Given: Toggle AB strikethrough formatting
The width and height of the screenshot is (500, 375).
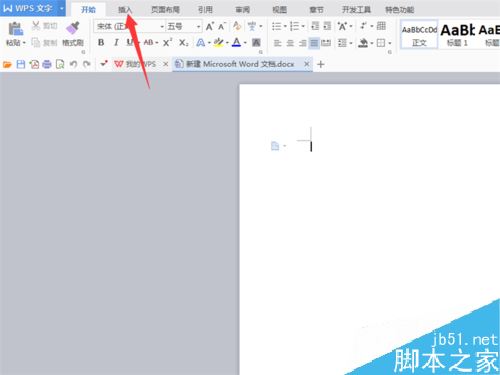Looking at the screenshot, I should click(148, 43).
